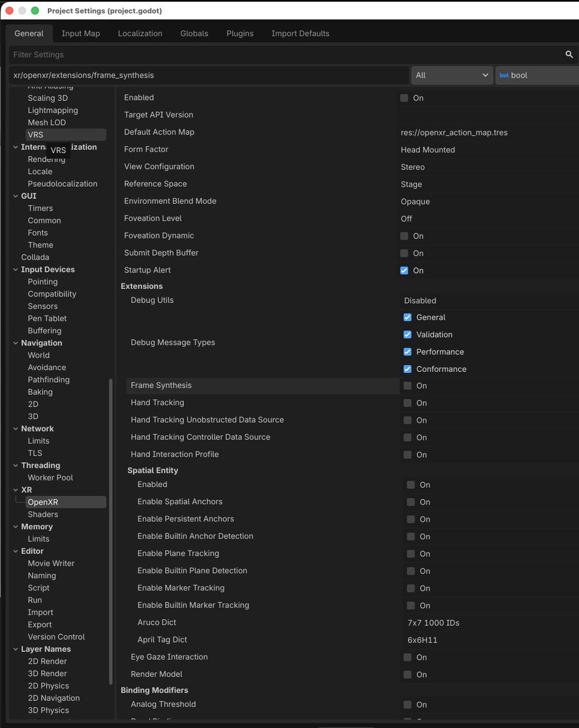The image size is (579, 728).
Task: Toggle the top Enabled On checkbox
Action: [x=404, y=98]
